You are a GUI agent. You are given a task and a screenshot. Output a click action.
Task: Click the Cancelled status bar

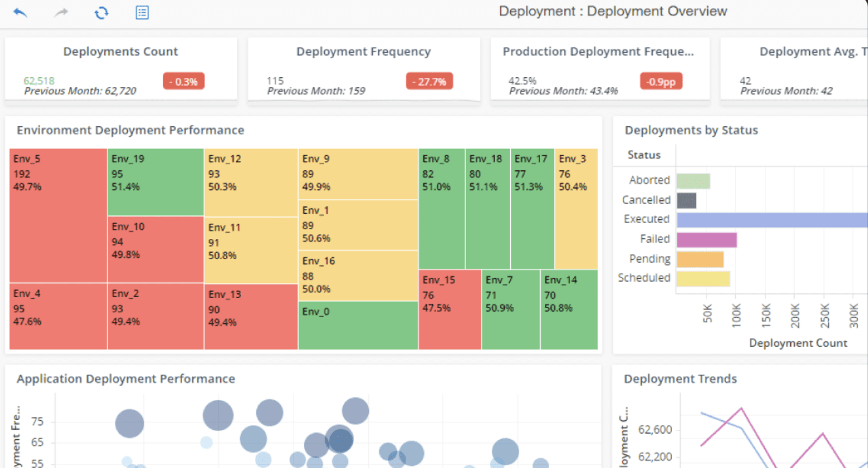[686, 200]
